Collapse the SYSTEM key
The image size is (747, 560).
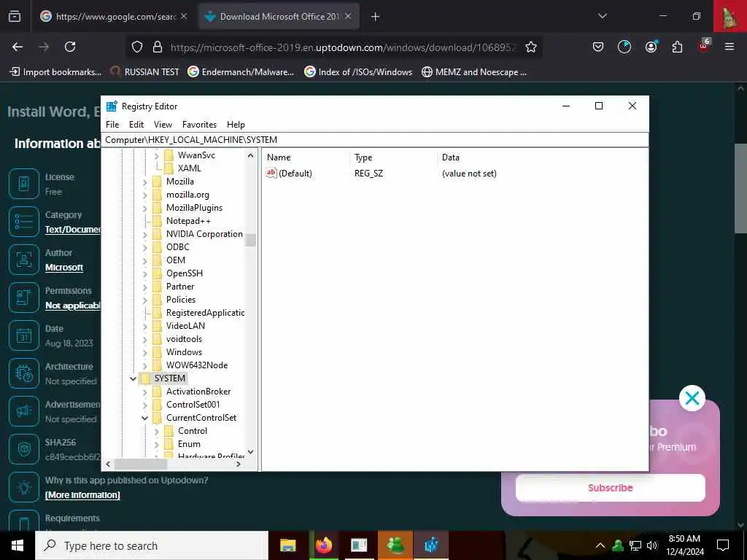[133, 378]
